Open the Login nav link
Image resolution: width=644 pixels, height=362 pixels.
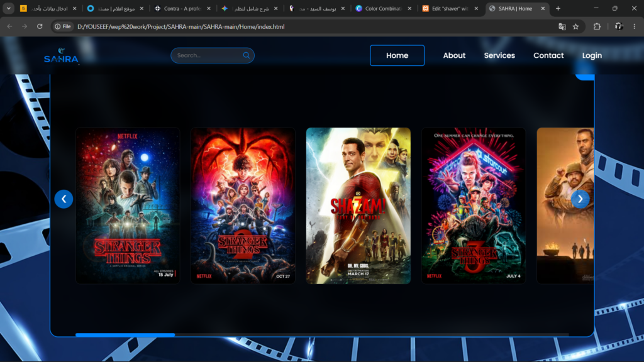point(592,55)
